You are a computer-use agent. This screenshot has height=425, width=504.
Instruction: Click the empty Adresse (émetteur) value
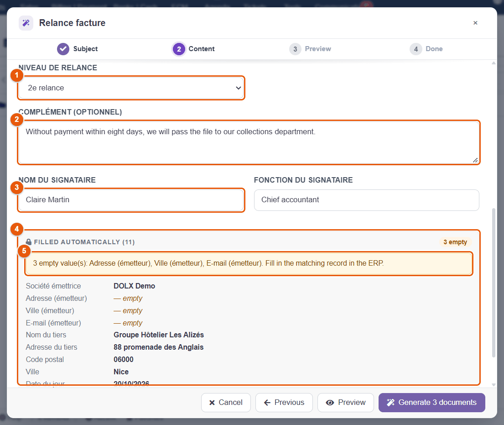point(128,298)
